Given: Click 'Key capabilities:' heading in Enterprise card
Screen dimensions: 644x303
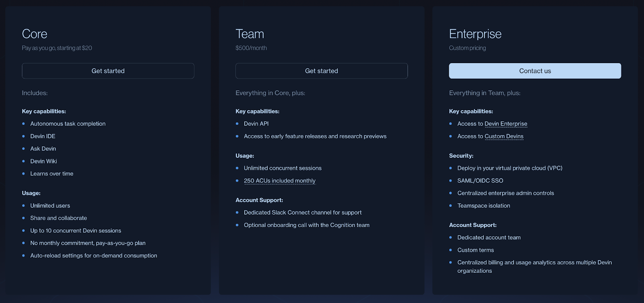Looking at the screenshot, I should [x=471, y=111].
